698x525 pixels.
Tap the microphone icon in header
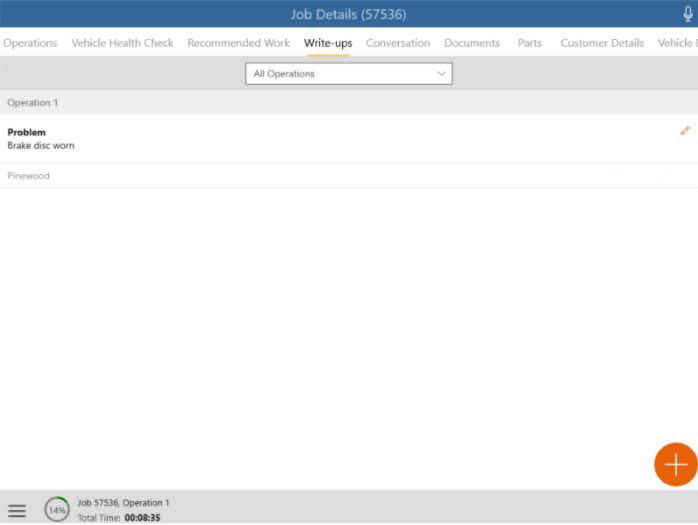tap(688, 14)
